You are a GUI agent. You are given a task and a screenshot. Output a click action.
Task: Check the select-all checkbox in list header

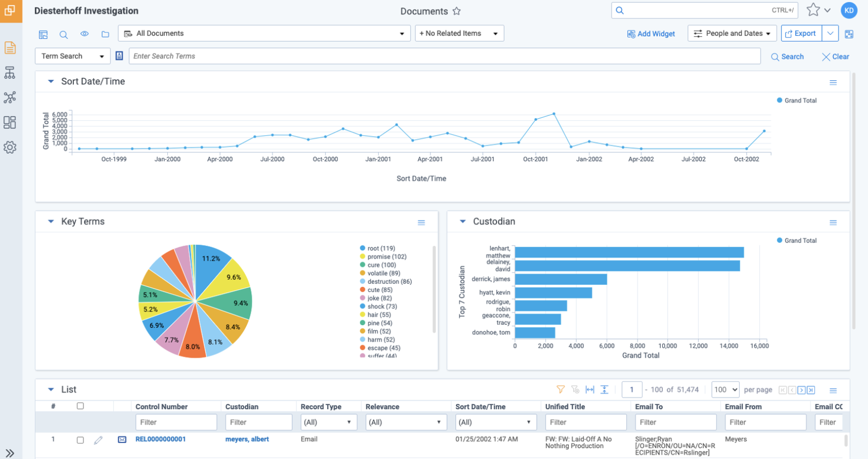tap(80, 406)
